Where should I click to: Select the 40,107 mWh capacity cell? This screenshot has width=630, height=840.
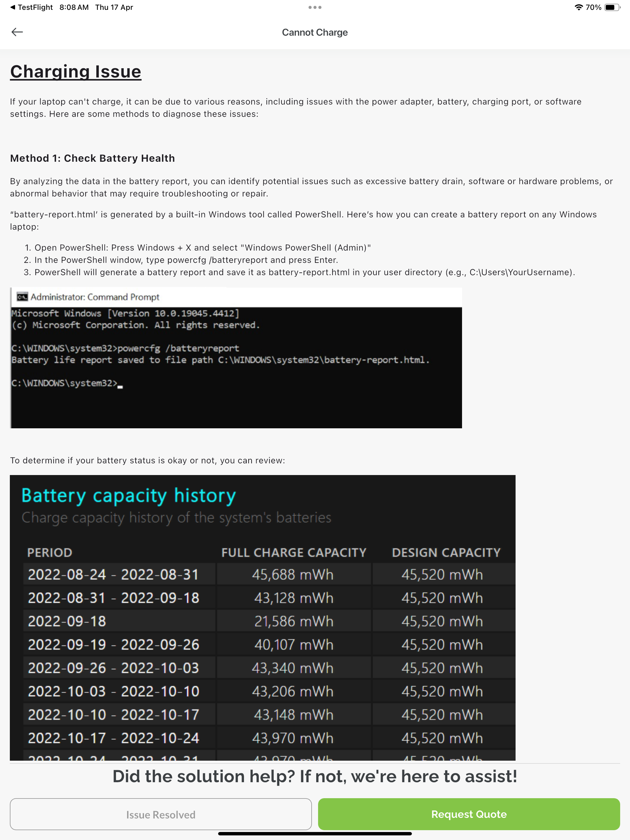tap(294, 644)
